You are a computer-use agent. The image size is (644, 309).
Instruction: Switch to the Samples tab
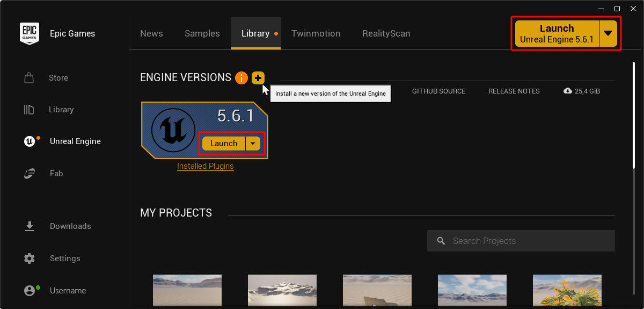(202, 33)
